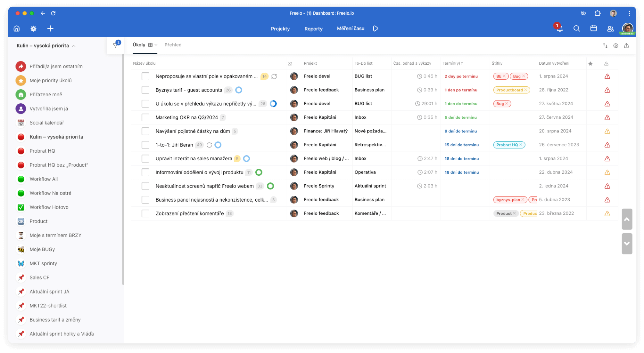
Task: Click the scroll down arrow button
Action: click(x=627, y=244)
